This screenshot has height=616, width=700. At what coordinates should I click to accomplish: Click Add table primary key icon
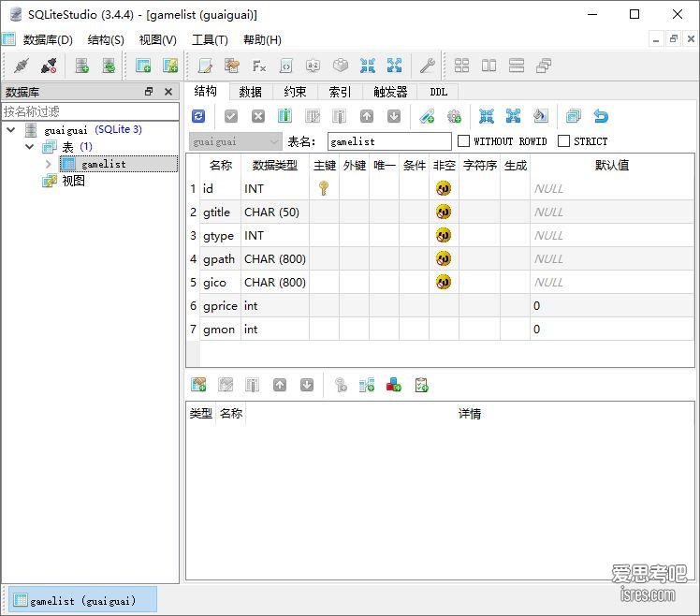(341, 385)
